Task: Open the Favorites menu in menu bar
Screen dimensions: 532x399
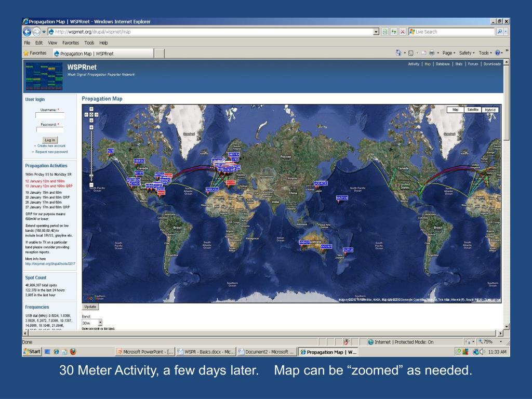Action: (71, 43)
